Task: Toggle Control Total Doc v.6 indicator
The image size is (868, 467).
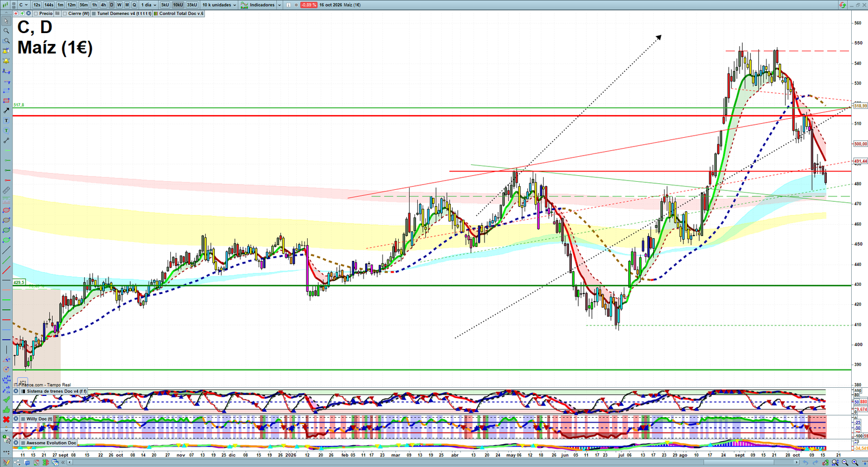Action: 156,14
